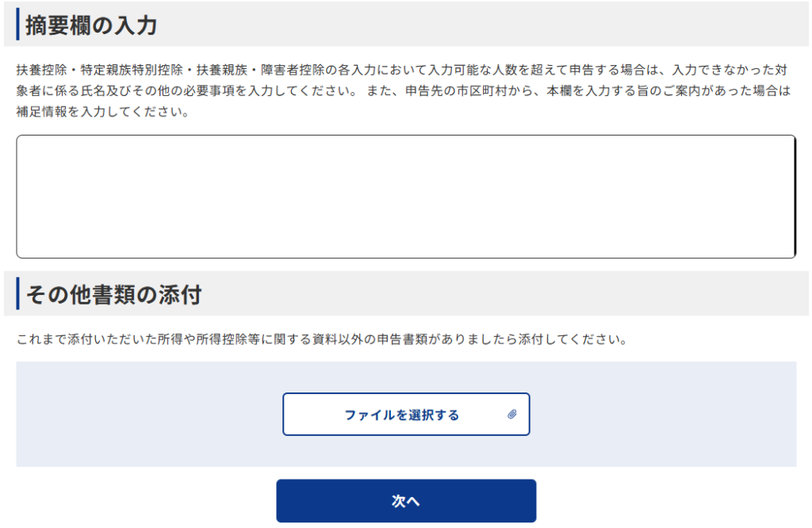Click 補足情報を入力してください instruction line
Viewport: 812px width, 528px height.
(x=103, y=112)
